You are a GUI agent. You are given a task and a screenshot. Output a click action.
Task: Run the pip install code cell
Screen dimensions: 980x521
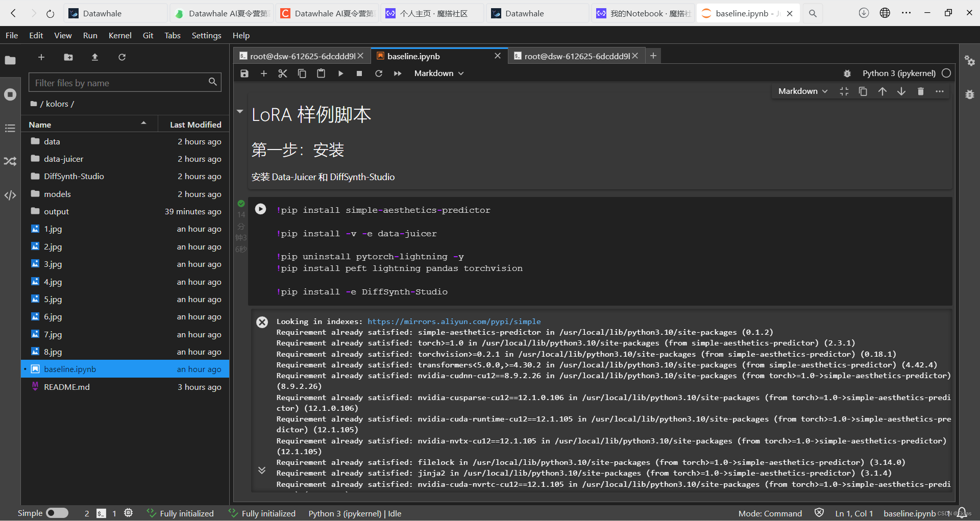[x=260, y=209]
